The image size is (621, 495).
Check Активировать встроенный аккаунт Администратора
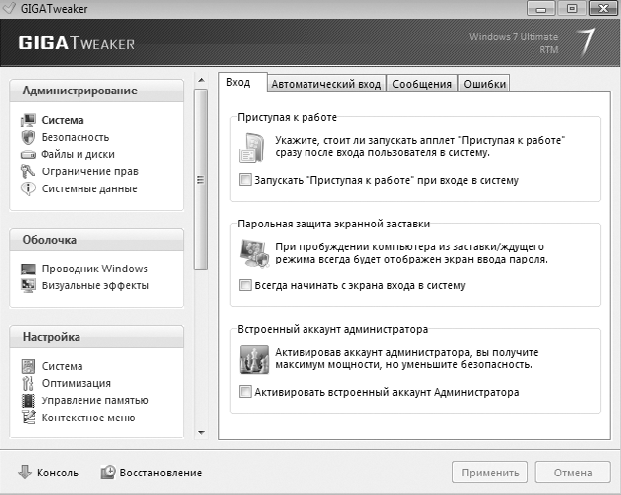pos(246,393)
